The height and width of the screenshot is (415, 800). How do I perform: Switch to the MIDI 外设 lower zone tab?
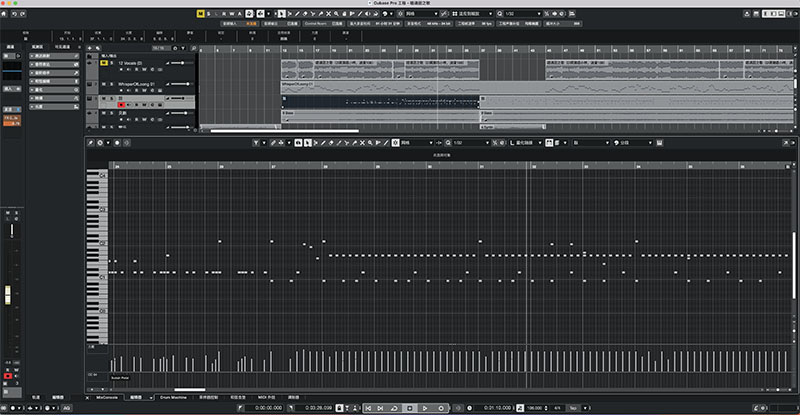(x=266, y=397)
